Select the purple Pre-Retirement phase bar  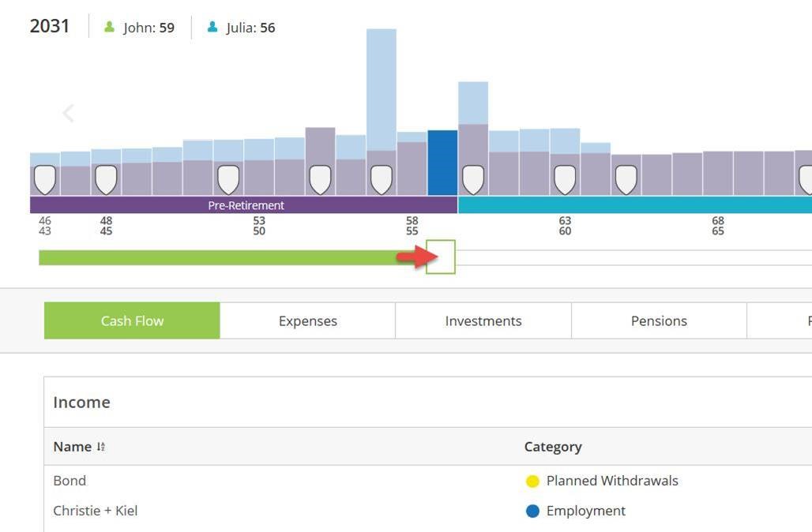point(245,205)
